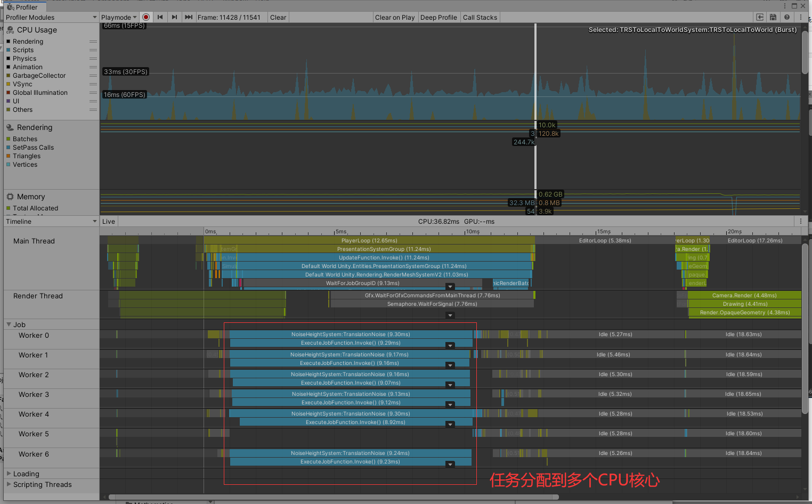Toggle the Triangles series swatch
This screenshot has height=504, width=812.
coord(9,156)
